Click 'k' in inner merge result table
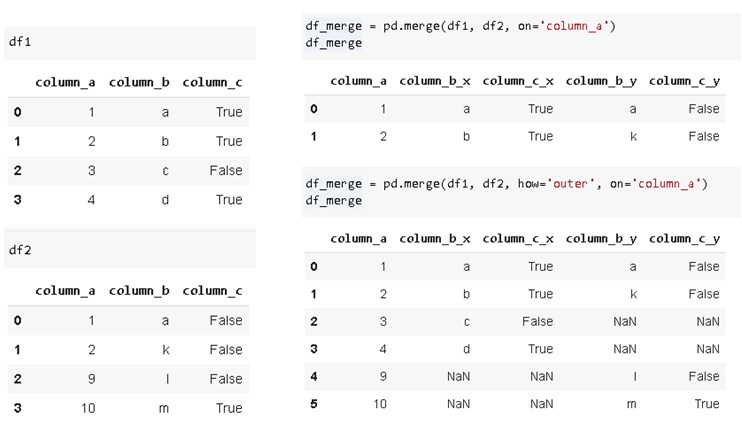 click(633, 136)
